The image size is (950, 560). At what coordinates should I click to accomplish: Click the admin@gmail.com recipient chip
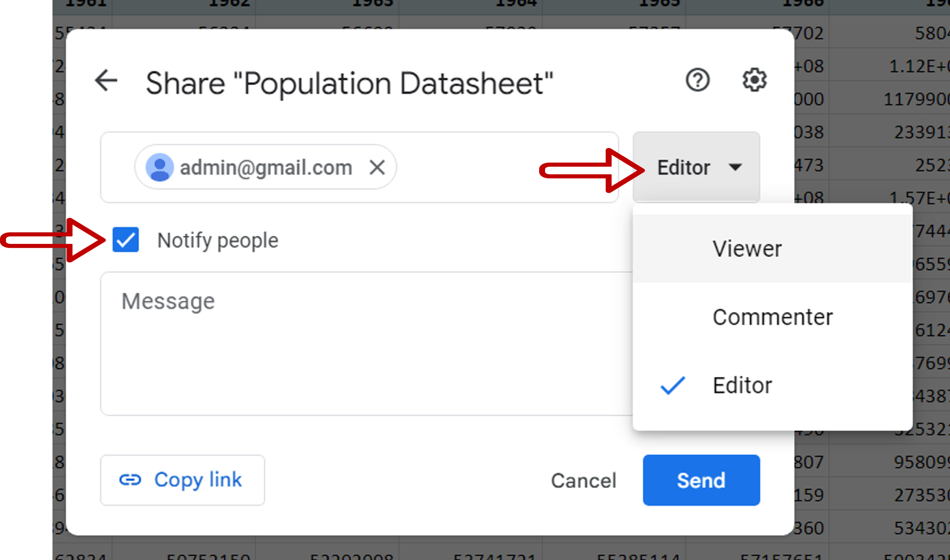click(266, 167)
